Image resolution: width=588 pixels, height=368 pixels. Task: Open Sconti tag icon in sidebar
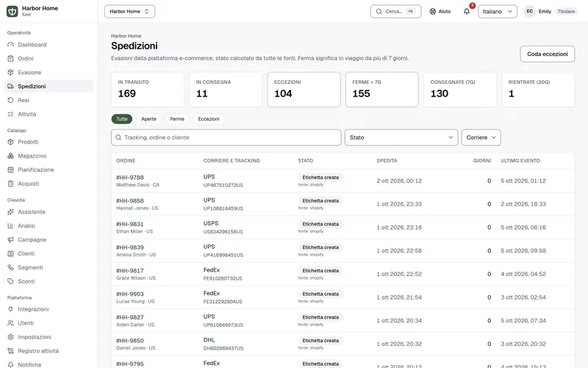[10, 281]
